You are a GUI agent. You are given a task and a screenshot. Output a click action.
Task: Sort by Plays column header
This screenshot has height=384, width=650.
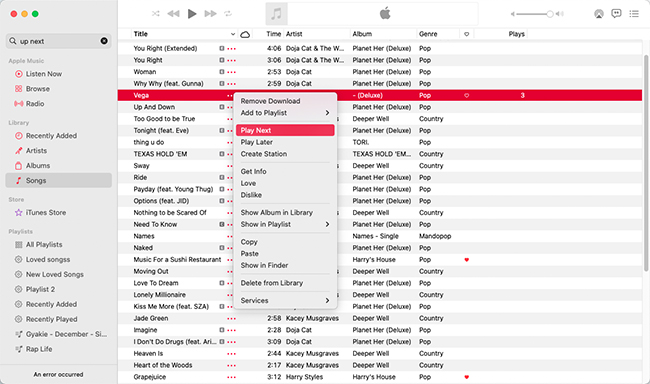(500, 34)
